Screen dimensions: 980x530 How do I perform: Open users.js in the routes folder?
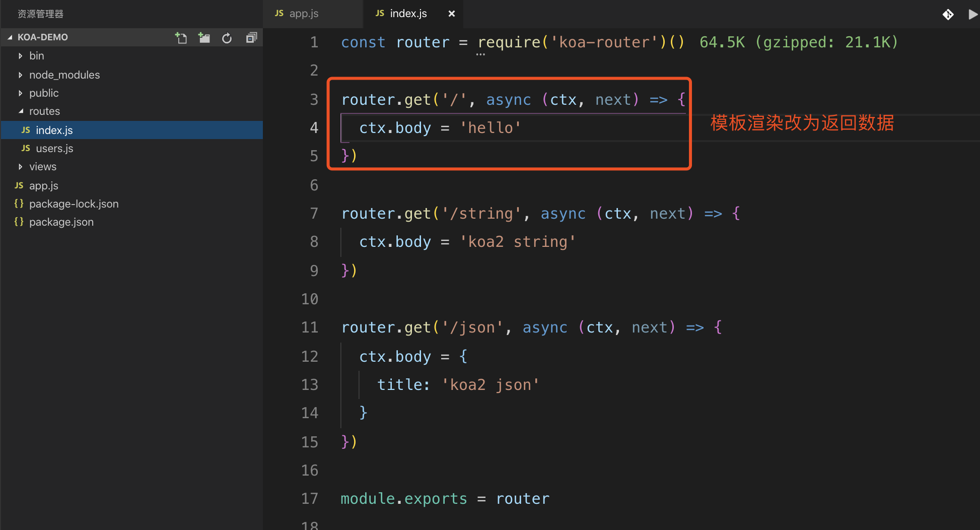(x=54, y=149)
